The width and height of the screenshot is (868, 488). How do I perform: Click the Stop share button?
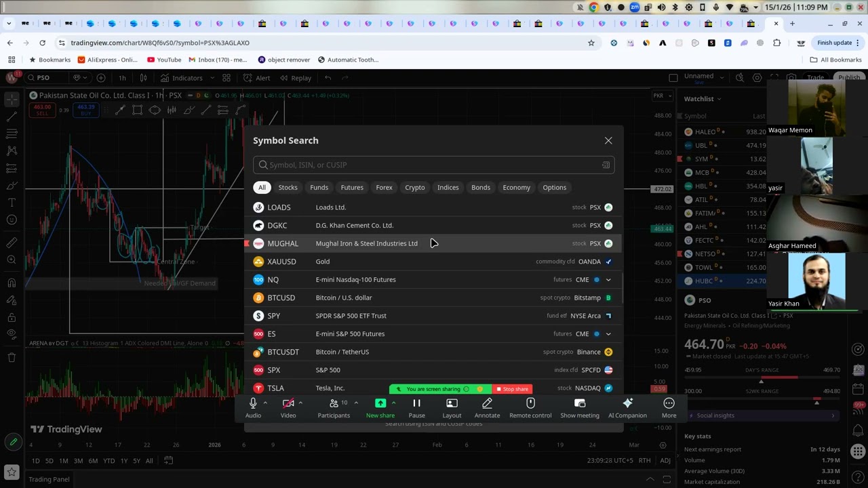tap(512, 389)
